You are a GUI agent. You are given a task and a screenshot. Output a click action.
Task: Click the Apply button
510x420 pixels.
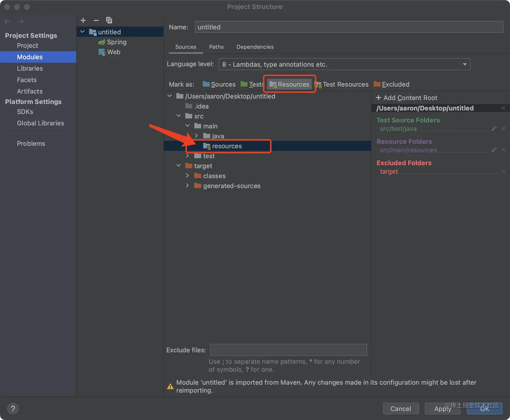442,409
